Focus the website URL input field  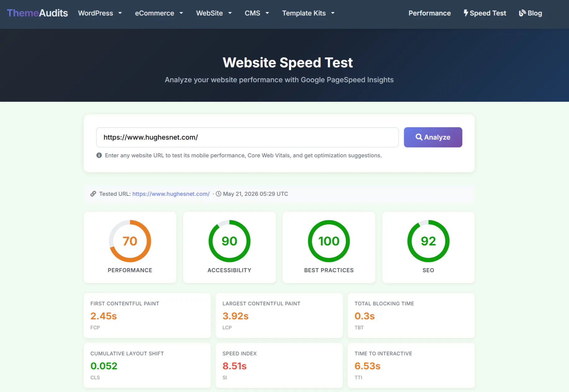[x=247, y=137]
